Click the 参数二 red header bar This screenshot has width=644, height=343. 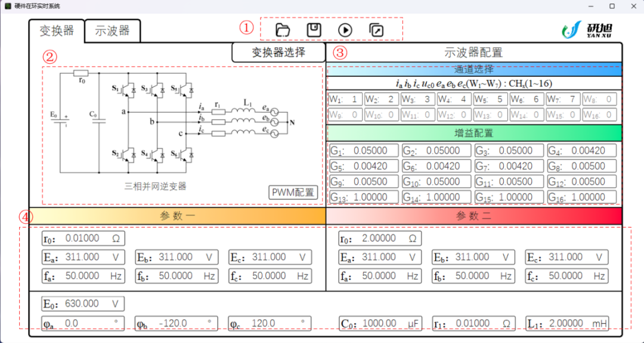pyautogui.click(x=474, y=216)
